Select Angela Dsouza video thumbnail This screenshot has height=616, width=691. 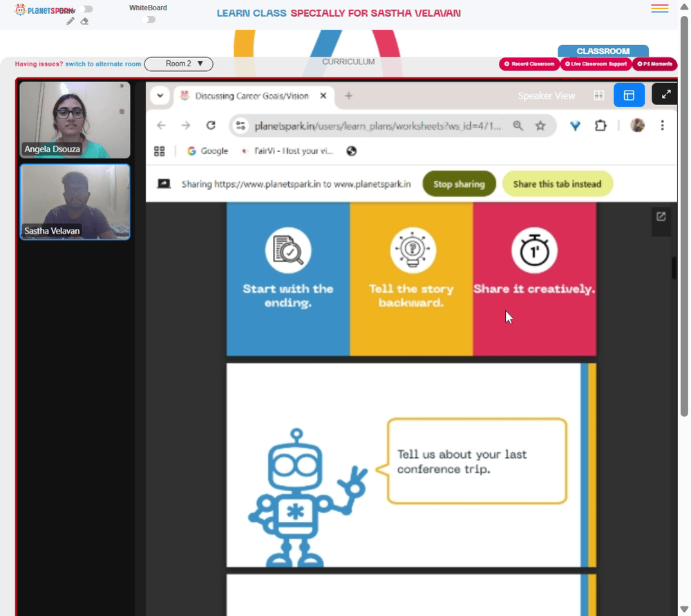[x=75, y=120]
